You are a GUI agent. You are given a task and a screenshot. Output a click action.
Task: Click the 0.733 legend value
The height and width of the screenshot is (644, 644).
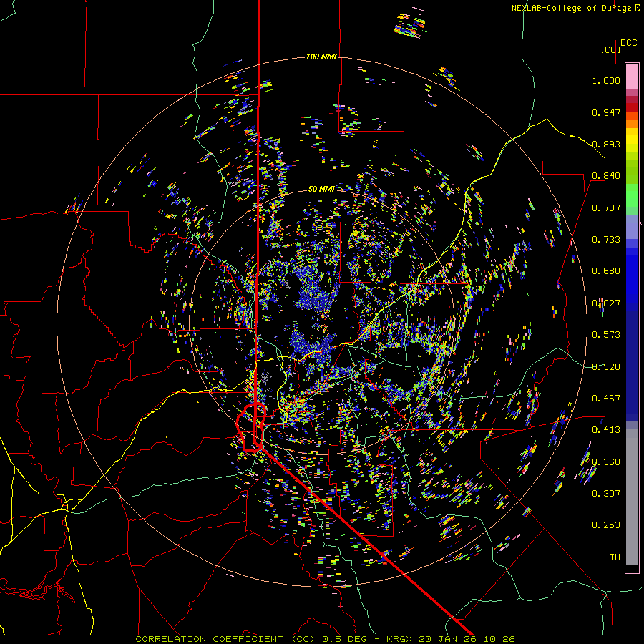(606, 240)
